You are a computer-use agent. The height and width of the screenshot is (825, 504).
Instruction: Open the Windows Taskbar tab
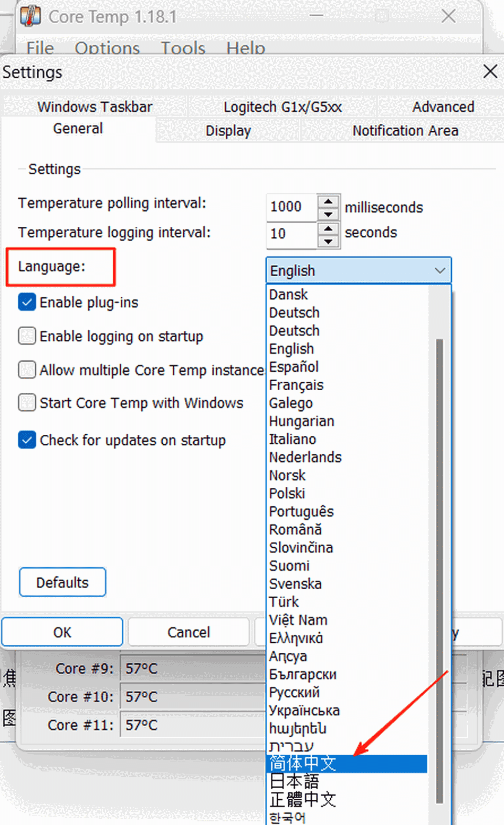94,107
